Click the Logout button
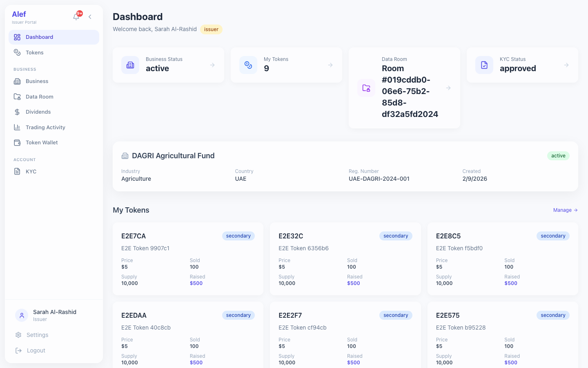The width and height of the screenshot is (588, 368). coord(36,350)
